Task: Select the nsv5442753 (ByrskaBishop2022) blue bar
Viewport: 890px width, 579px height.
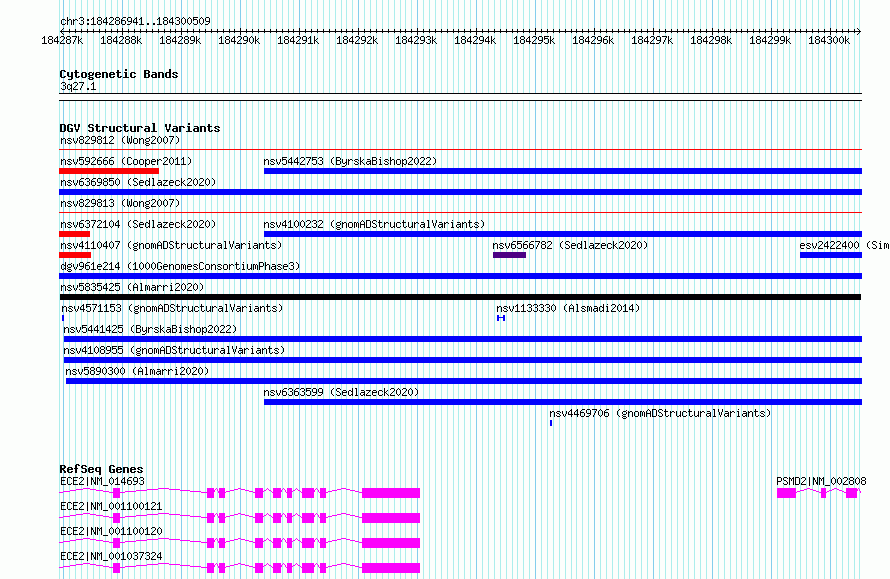Action: 563,171
